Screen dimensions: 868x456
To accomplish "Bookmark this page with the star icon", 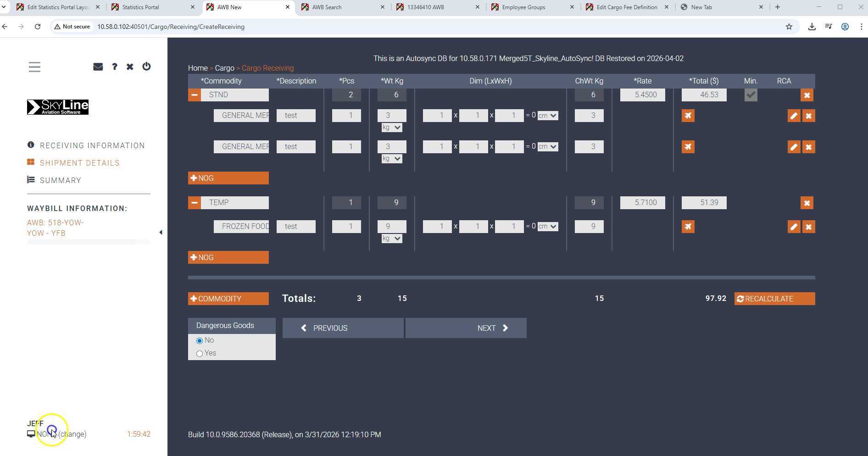I will (x=789, y=27).
